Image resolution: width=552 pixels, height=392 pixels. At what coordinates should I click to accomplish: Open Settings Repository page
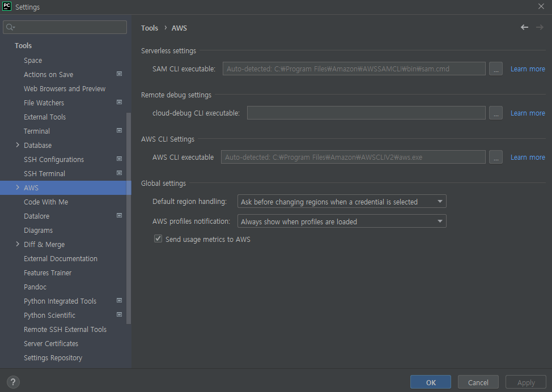[x=53, y=358]
